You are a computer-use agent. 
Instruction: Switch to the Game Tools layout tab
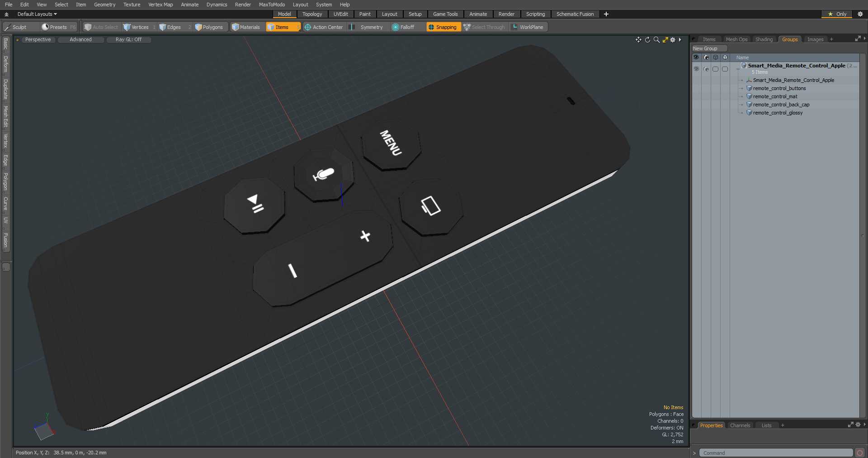445,14
